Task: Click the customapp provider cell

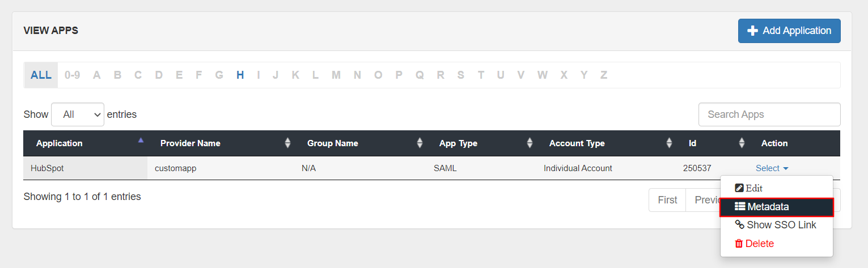Action: tap(221, 168)
